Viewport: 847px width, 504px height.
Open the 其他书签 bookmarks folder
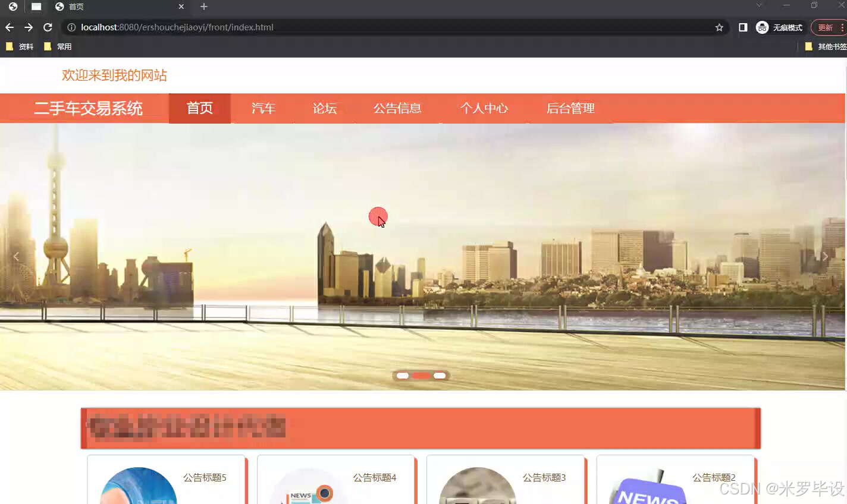[826, 46]
